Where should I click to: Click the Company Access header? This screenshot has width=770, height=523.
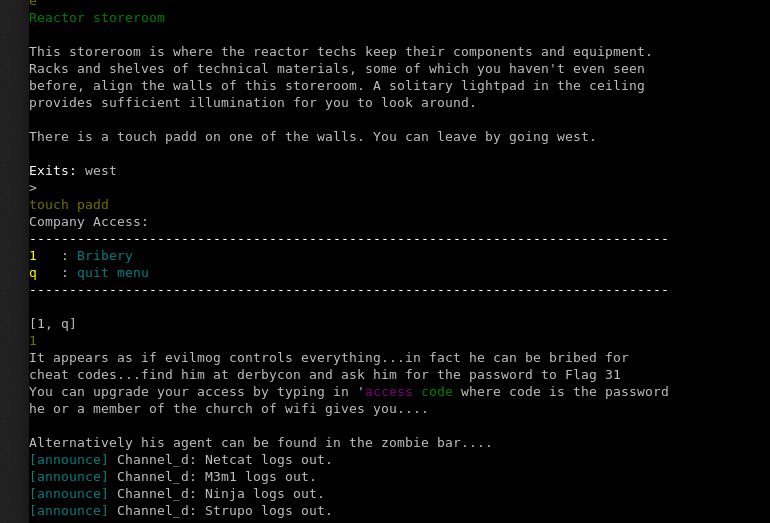click(x=88, y=222)
